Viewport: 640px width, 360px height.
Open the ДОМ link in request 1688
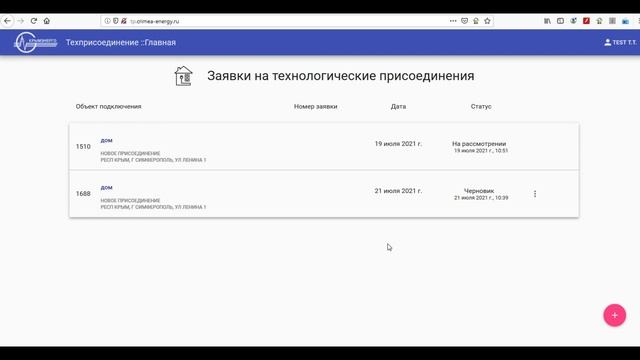tap(107, 188)
